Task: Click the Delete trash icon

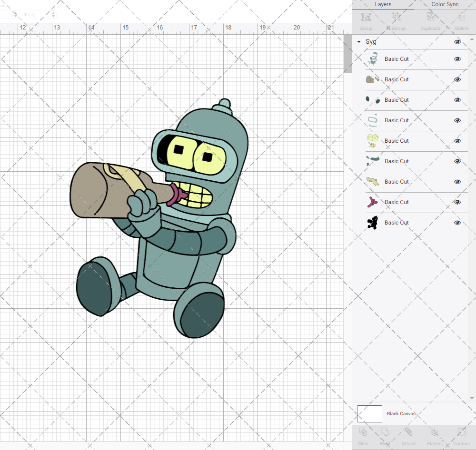Action: click(x=462, y=17)
